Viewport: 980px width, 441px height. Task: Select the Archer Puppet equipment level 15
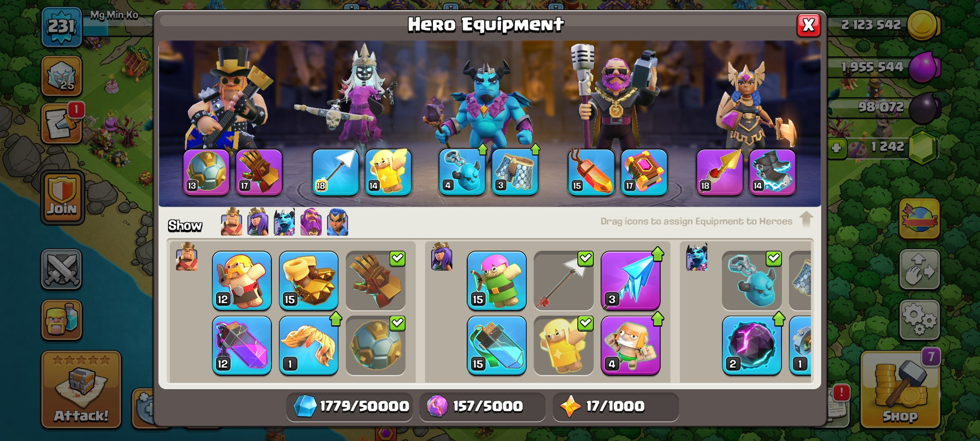[497, 281]
